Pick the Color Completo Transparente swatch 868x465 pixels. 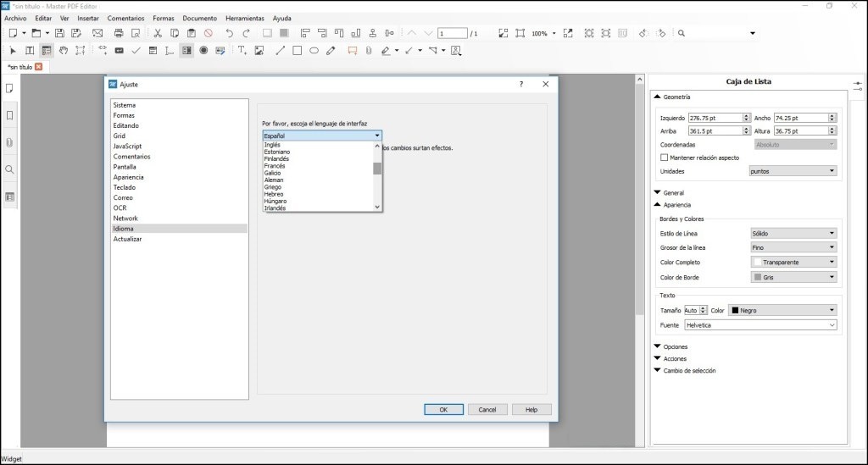tap(758, 262)
